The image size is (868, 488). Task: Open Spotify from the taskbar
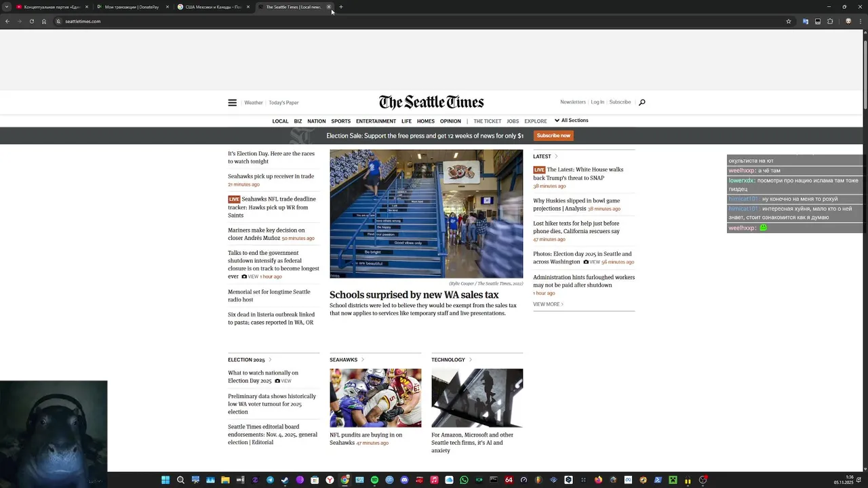374,480
